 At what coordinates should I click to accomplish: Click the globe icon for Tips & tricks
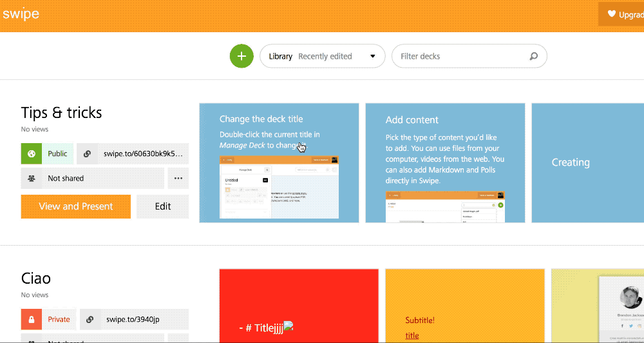pyautogui.click(x=31, y=153)
